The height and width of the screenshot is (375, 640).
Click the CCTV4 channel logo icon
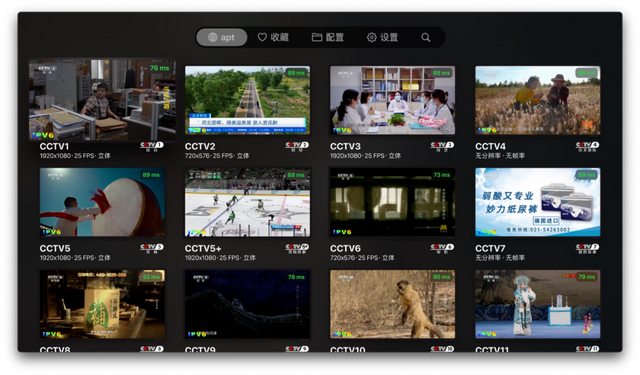coord(587,146)
